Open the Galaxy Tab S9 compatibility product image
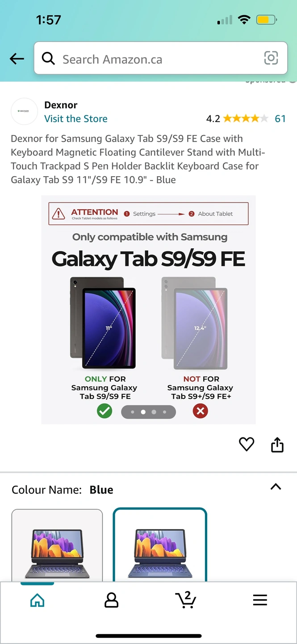 148,309
